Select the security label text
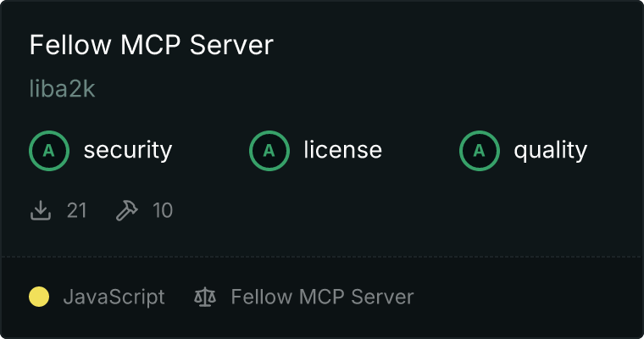The image size is (644, 339). coord(128,150)
